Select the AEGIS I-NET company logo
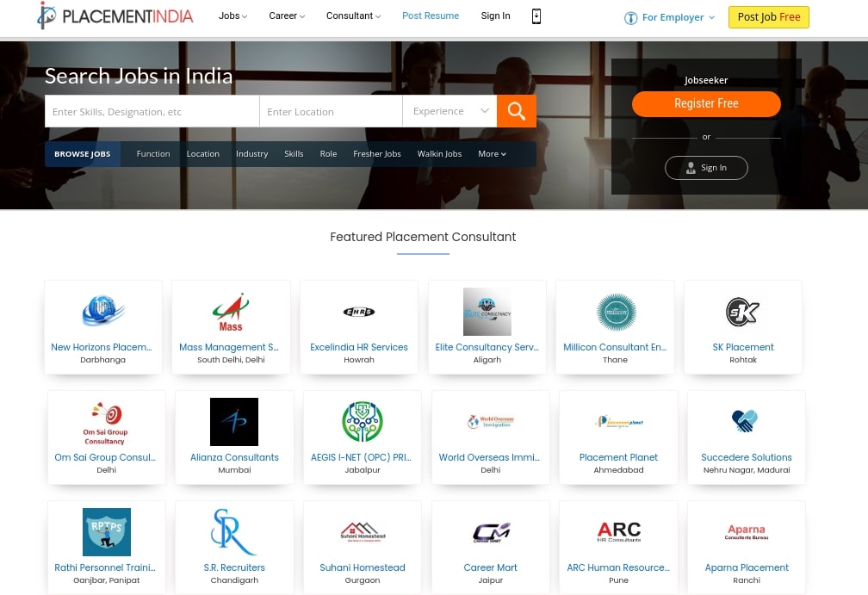The width and height of the screenshot is (868, 595). point(362,422)
